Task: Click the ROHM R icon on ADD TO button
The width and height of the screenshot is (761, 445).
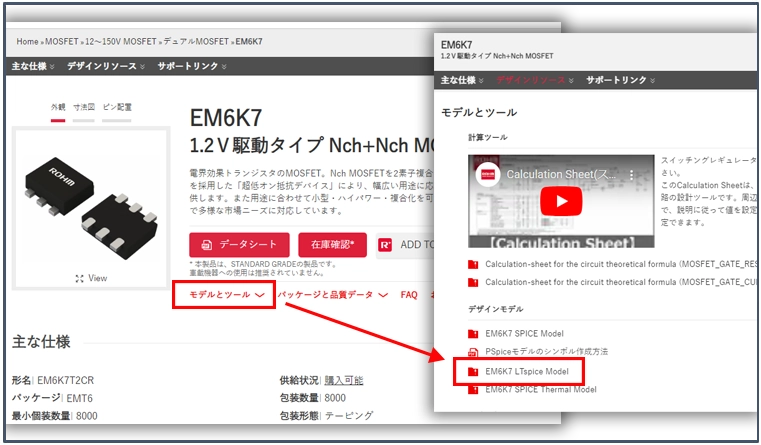Action: (385, 245)
